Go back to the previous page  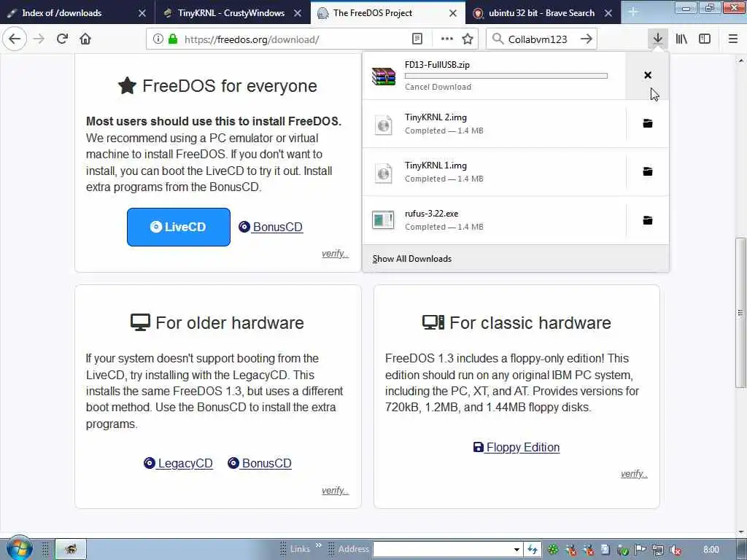click(15, 39)
